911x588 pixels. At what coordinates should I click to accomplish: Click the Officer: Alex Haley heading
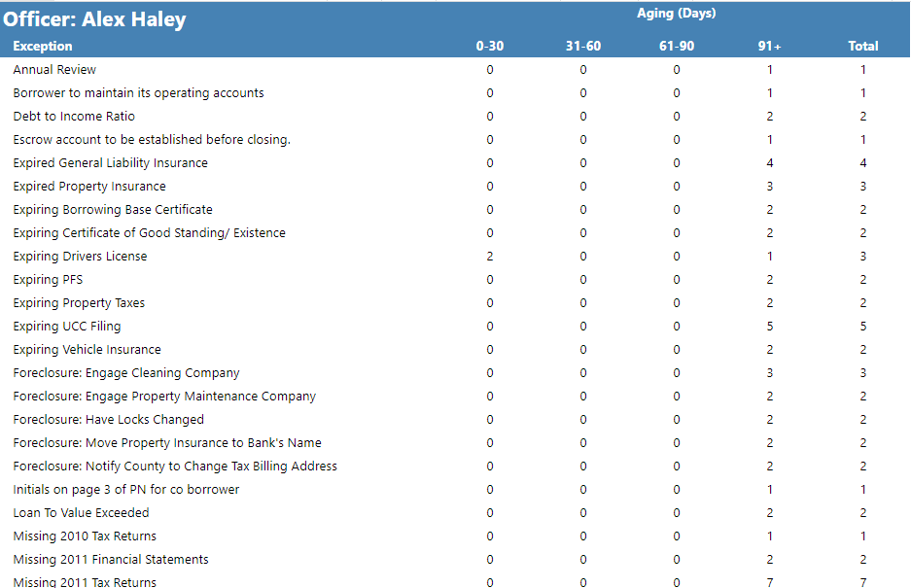(x=95, y=19)
